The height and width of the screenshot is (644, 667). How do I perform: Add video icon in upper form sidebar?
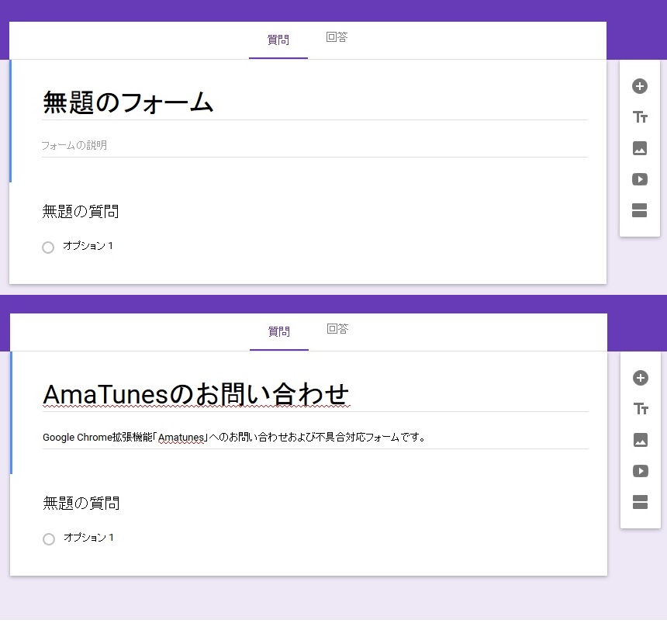click(x=639, y=179)
